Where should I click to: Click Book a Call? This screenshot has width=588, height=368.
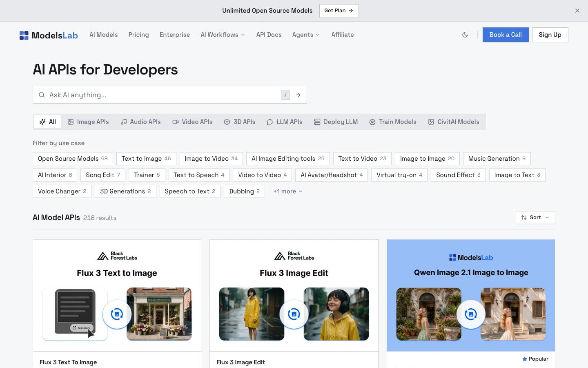(506, 35)
